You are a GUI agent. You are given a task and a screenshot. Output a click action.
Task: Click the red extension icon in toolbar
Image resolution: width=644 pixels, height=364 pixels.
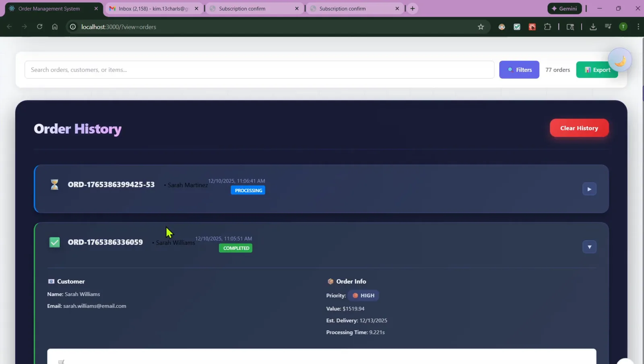[x=532, y=27]
